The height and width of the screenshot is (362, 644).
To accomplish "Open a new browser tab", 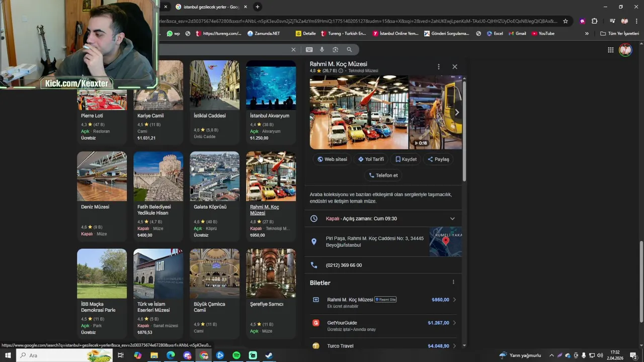I will pos(257,7).
